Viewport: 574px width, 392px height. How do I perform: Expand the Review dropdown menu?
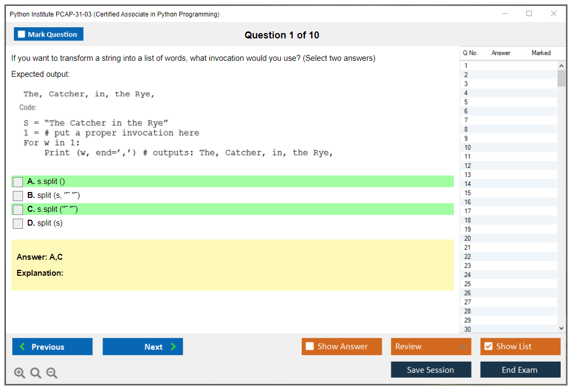[463, 347]
